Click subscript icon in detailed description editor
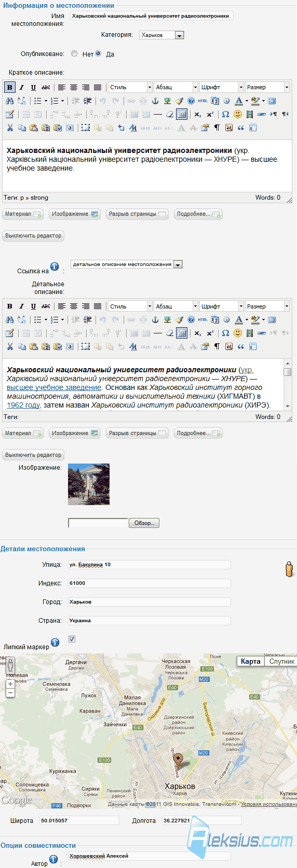The width and height of the screenshot is (297, 868). [198, 333]
